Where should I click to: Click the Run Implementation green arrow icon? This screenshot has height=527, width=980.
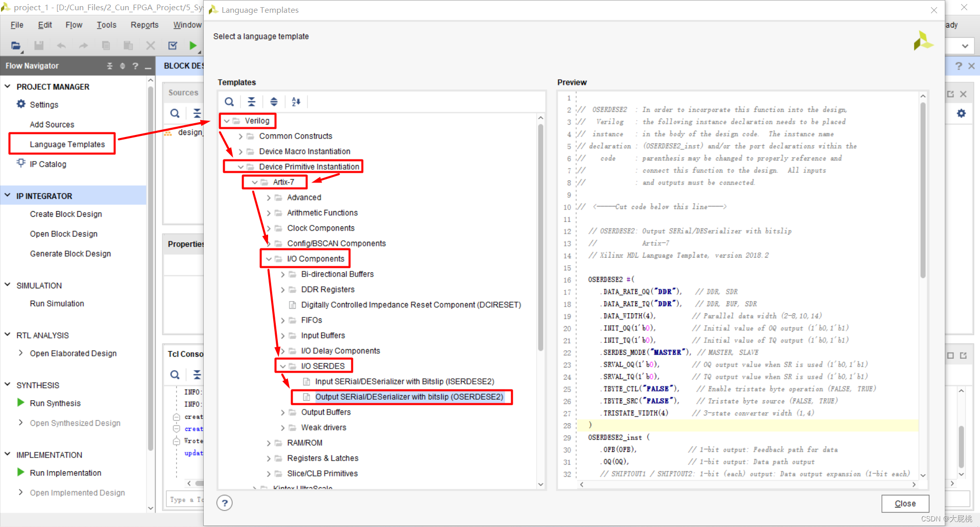(21, 472)
